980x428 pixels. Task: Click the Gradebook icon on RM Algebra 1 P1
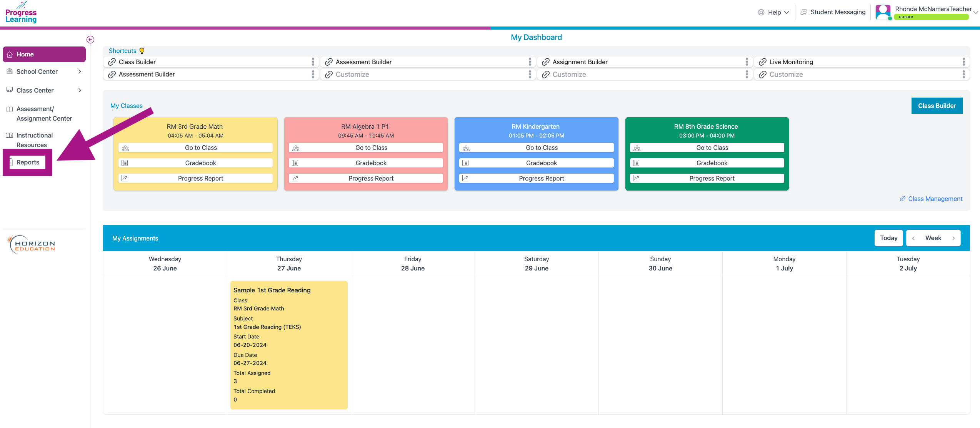point(295,163)
